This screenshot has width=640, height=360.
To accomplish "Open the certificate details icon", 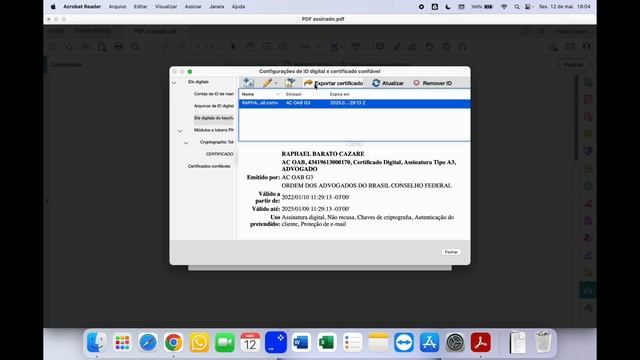I will coord(290,83).
